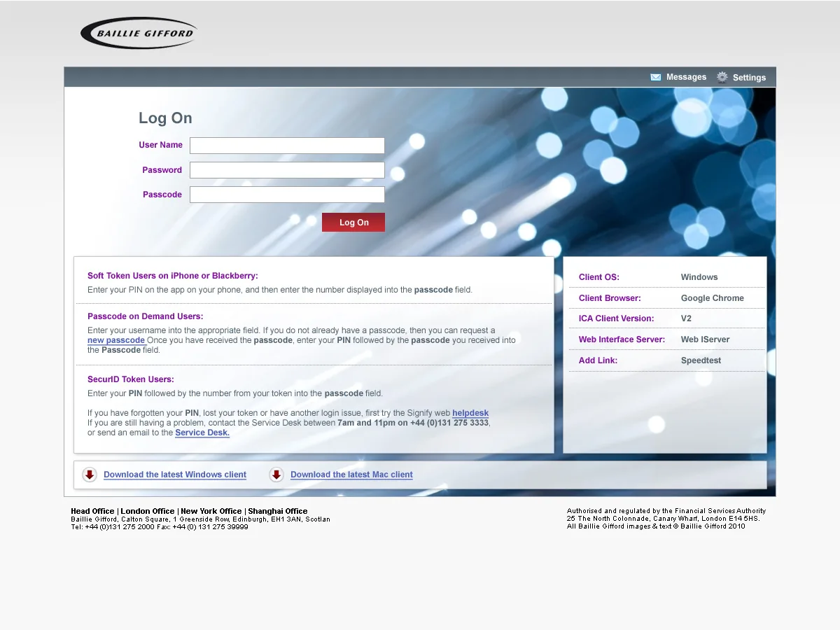
Task: Focus the Password input field
Action: point(287,170)
